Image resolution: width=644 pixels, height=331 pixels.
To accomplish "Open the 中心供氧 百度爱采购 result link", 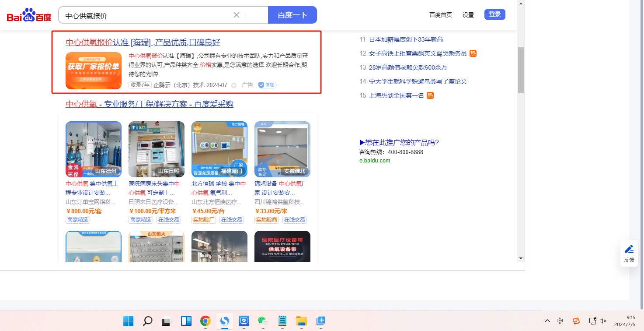I will pyautogui.click(x=150, y=104).
